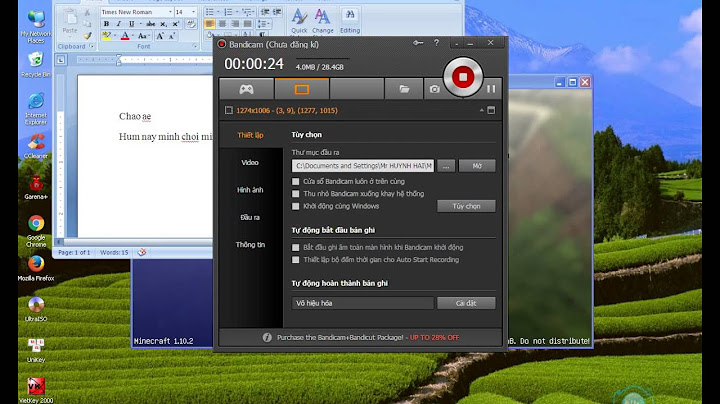The width and height of the screenshot is (720, 404).
Task: Click rectangle selection icon beside 1274x1006
Action: click(229, 110)
